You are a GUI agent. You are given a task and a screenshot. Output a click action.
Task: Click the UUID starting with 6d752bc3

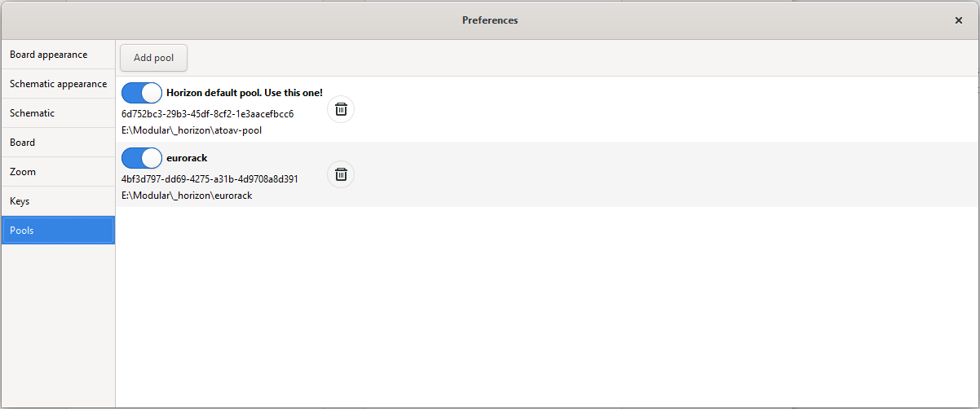pyautogui.click(x=208, y=113)
